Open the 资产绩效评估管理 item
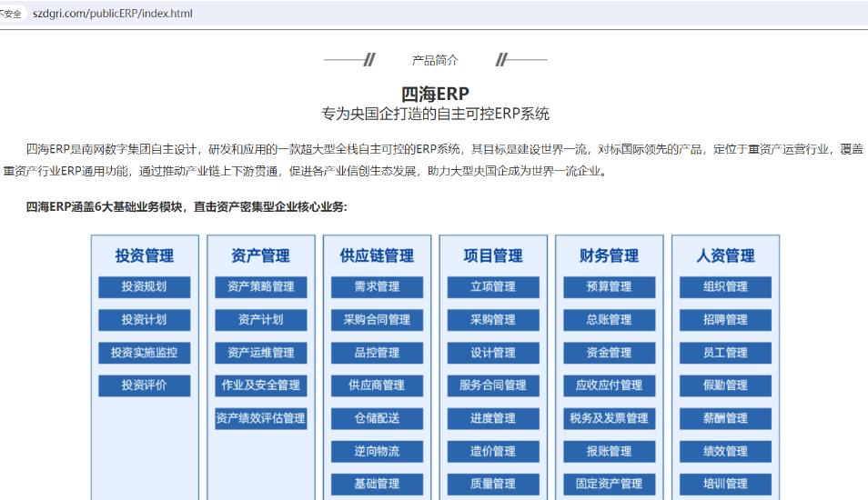868x500 pixels. [261, 419]
